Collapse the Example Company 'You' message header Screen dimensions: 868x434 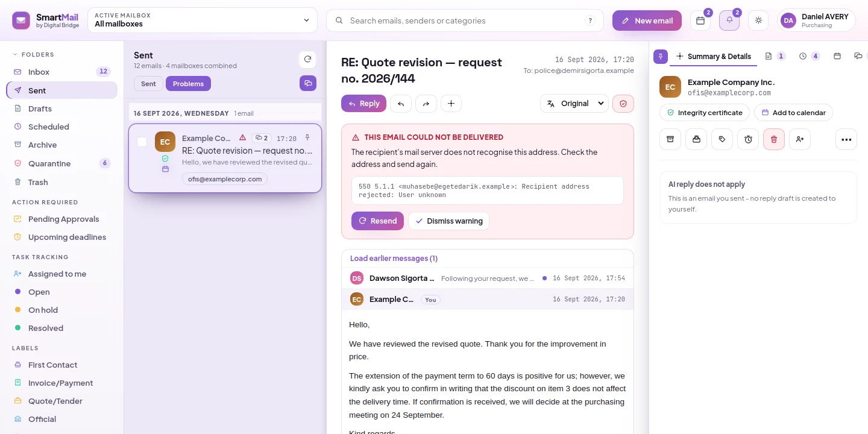(x=487, y=300)
